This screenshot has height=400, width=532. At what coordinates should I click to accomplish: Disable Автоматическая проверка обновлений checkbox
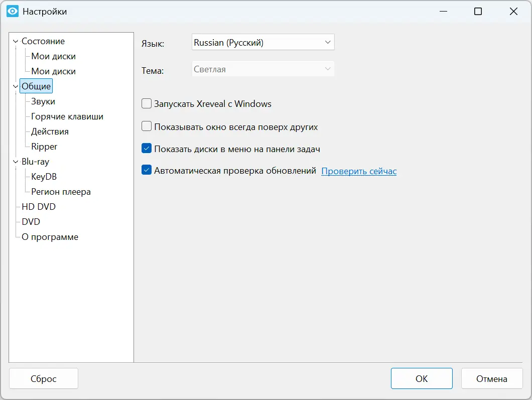[x=147, y=171]
